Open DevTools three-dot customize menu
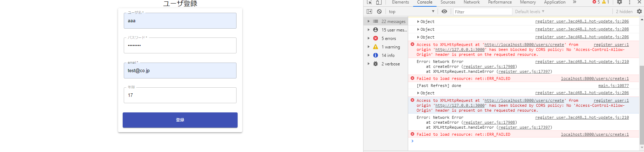Screen dimensions: 644x152 click(x=629, y=2)
